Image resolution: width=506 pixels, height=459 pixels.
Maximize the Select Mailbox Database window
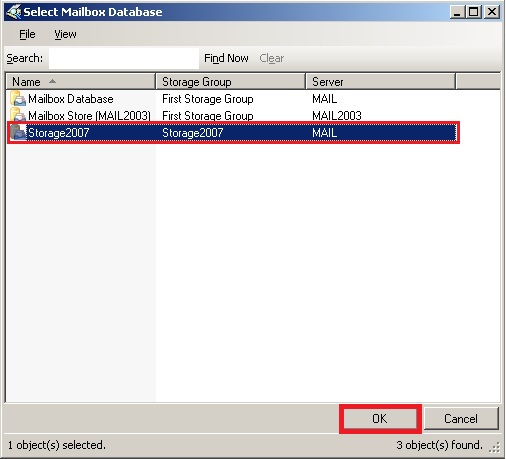[474, 12]
